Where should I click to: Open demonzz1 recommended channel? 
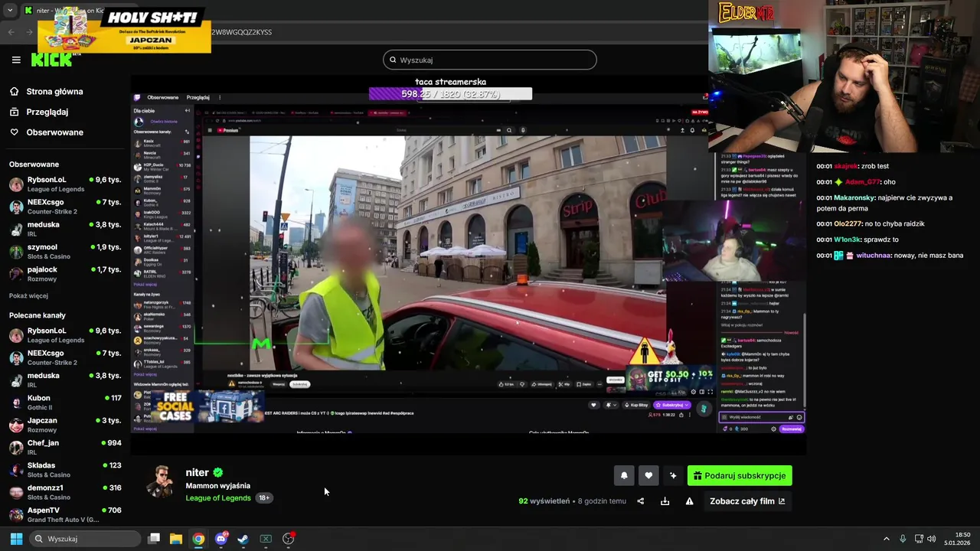[65, 492]
